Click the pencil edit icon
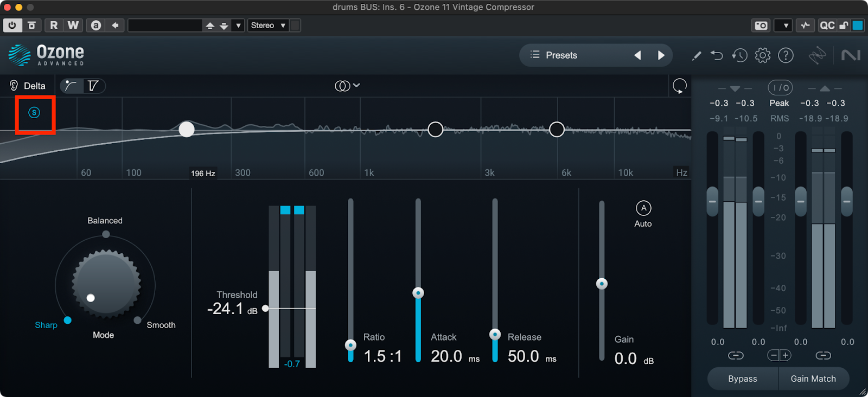 pos(697,55)
